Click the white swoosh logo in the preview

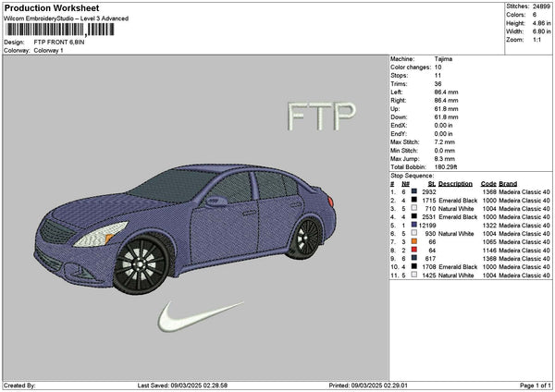coord(201,316)
